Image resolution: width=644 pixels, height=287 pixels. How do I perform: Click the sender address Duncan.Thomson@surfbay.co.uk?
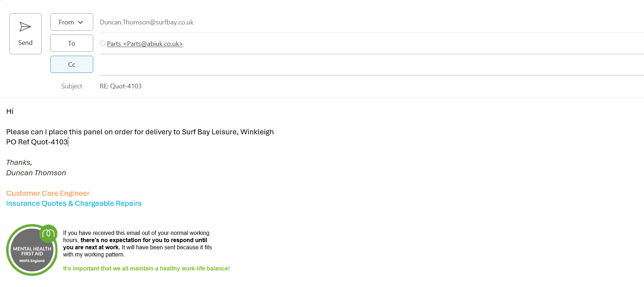[x=146, y=22]
